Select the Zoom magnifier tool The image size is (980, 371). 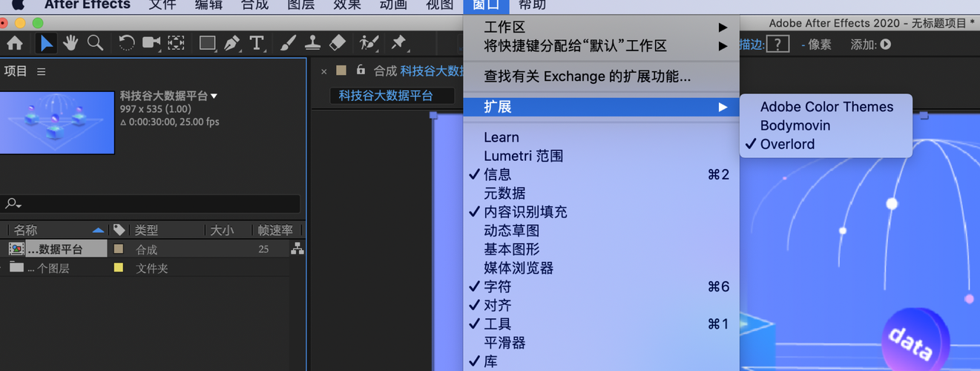pos(95,43)
